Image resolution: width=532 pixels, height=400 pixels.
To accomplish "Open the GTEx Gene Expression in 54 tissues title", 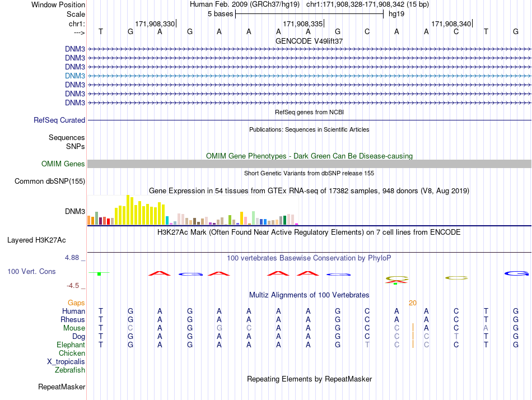I will click(309, 191).
